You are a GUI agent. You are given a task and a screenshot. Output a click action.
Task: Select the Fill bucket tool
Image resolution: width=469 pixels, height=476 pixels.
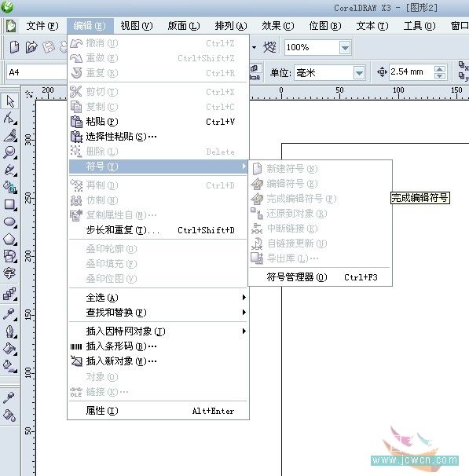10,349
